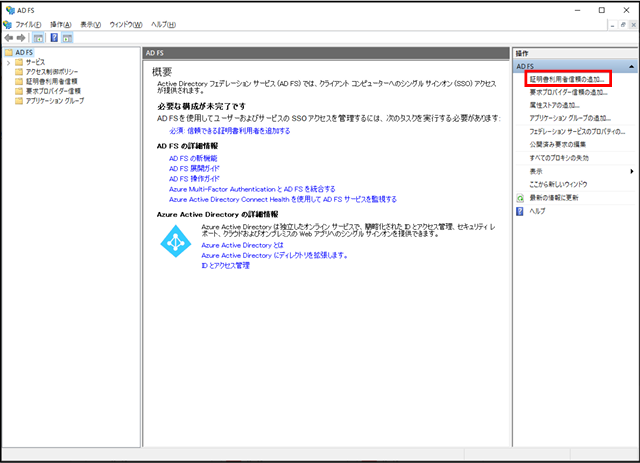
Task: Click the 証明書利用者信頼 folder icon in the tree
Action: (x=19, y=81)
